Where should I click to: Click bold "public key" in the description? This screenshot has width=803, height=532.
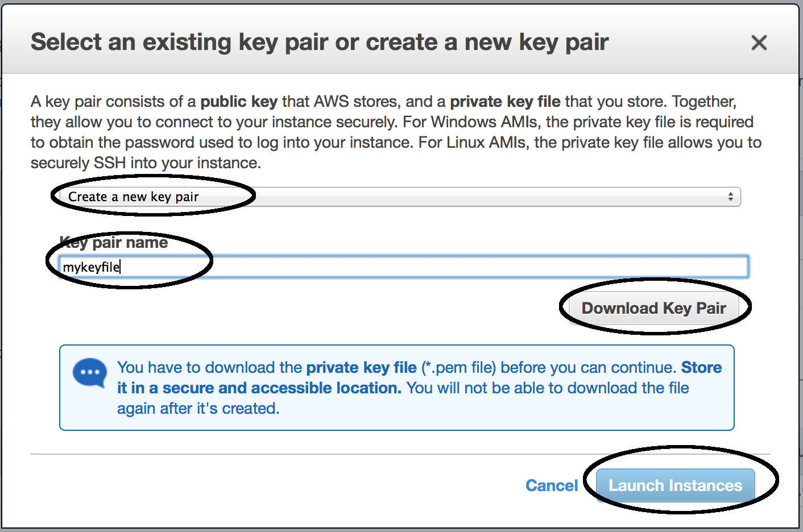(x=239, y=102)
